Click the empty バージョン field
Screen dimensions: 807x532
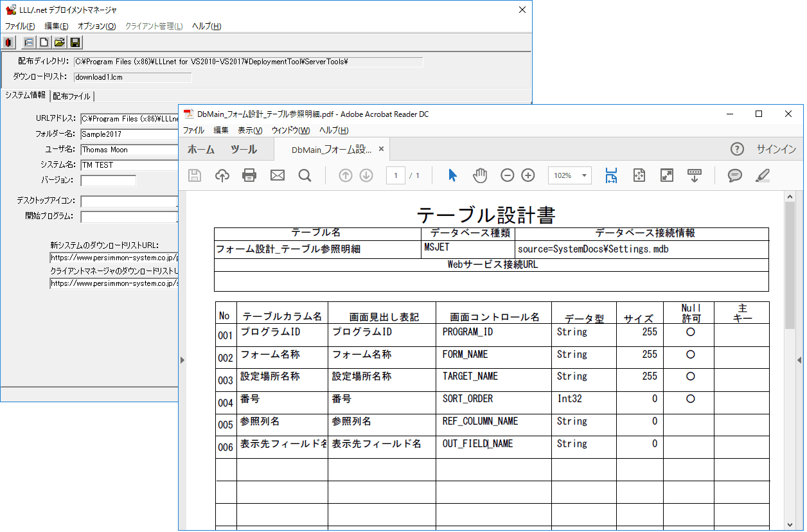108,181
